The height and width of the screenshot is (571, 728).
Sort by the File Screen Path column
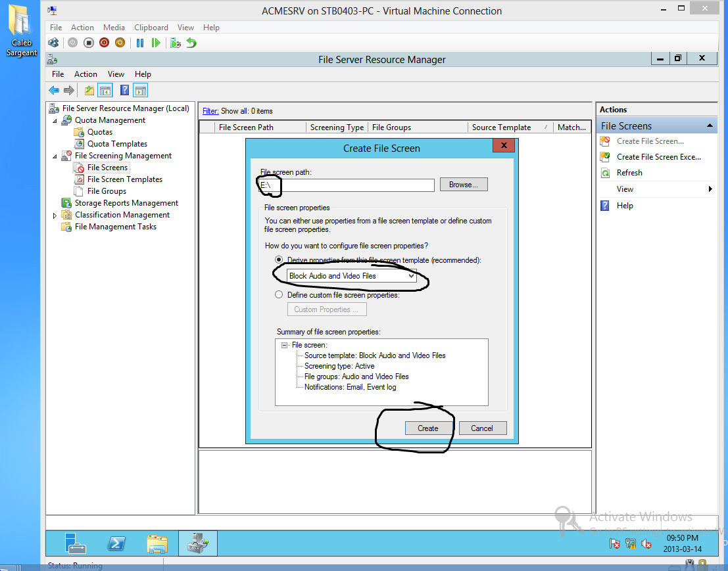click(x=260, y=127)
